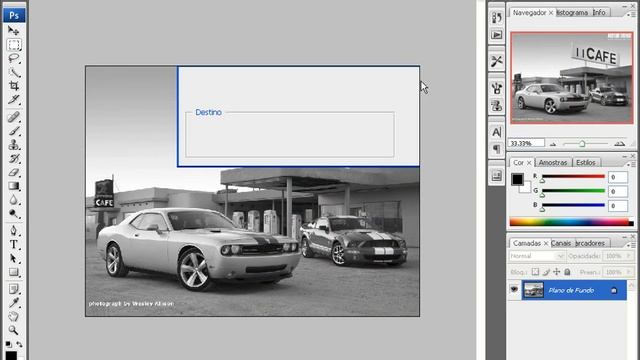
Task: Toggle lock position
Action: pyautogui.click(x=557, y=272)
